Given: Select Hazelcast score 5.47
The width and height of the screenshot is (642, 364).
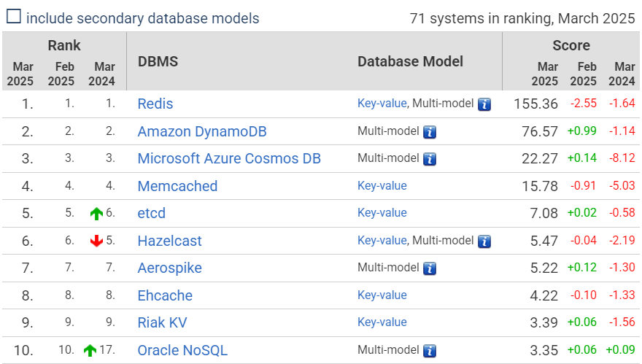Looking at the screenshot, I should [x=544, y=241].
